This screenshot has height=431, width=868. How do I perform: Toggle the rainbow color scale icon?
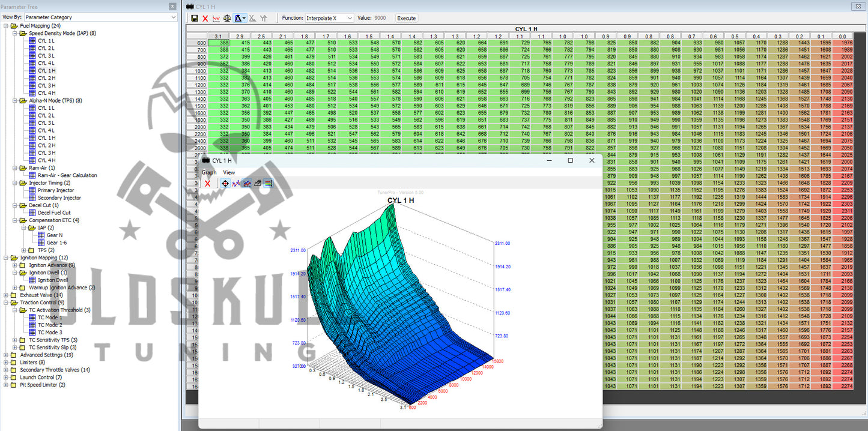pos(269,184)
